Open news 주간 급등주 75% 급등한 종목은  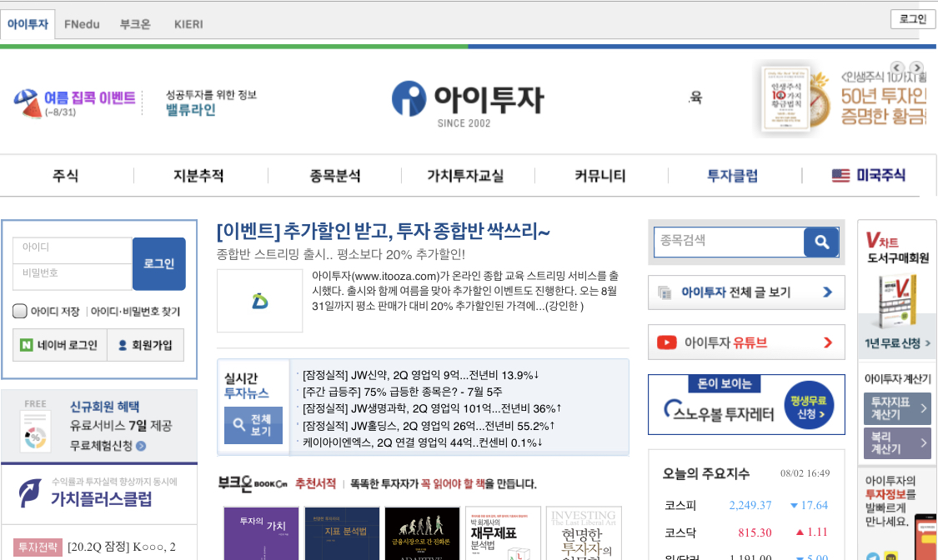point(402,392)
